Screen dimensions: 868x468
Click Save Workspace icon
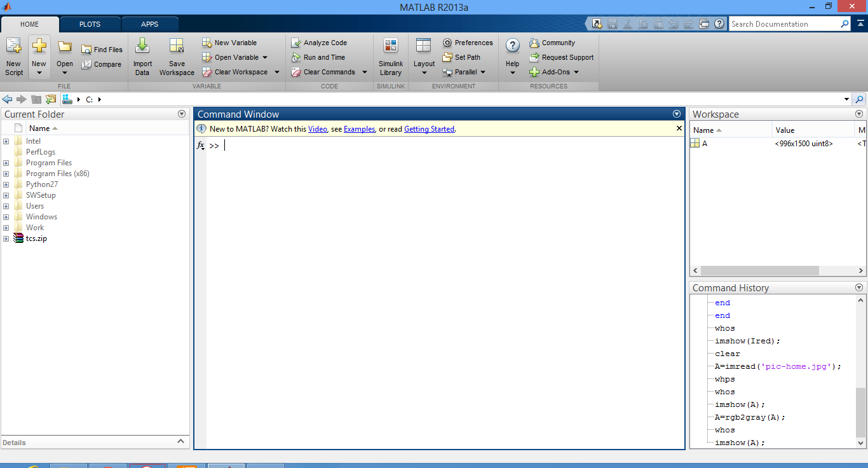tap(177, 46)
